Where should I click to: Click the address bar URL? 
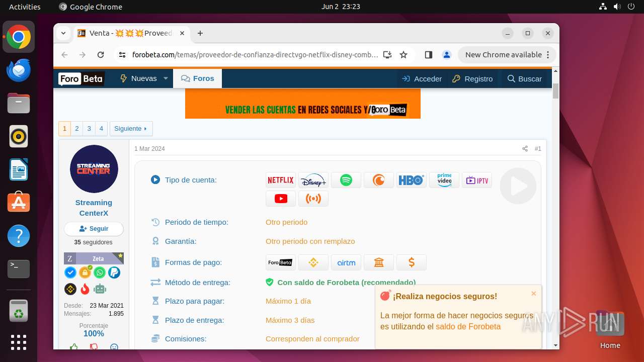click(255, 55)
